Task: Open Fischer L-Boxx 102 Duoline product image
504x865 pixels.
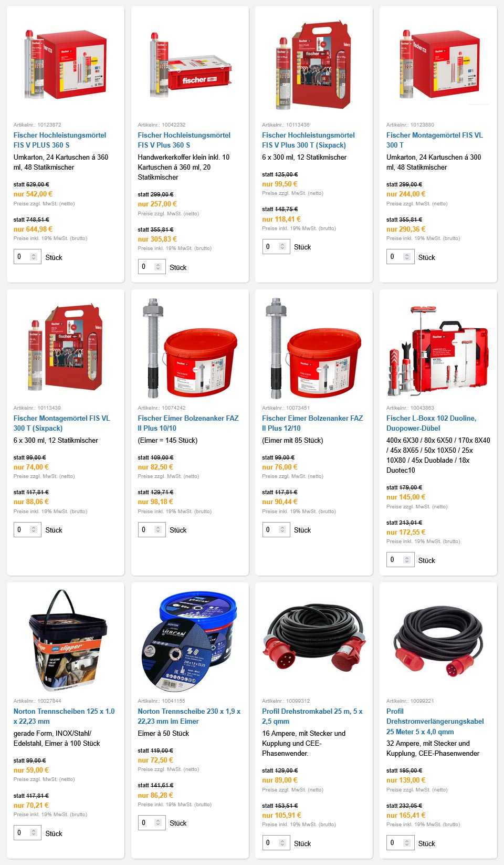Action: tap(438, 349)
